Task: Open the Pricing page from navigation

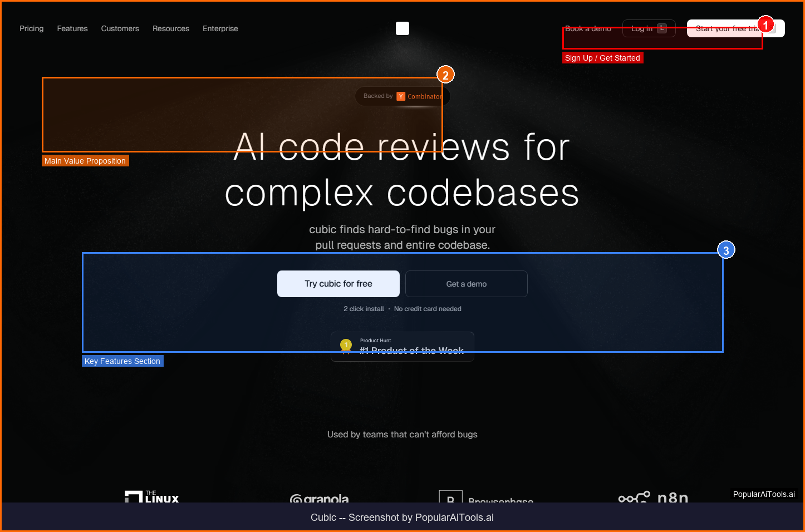Action: pyautogui.click(x=31, y=28)
